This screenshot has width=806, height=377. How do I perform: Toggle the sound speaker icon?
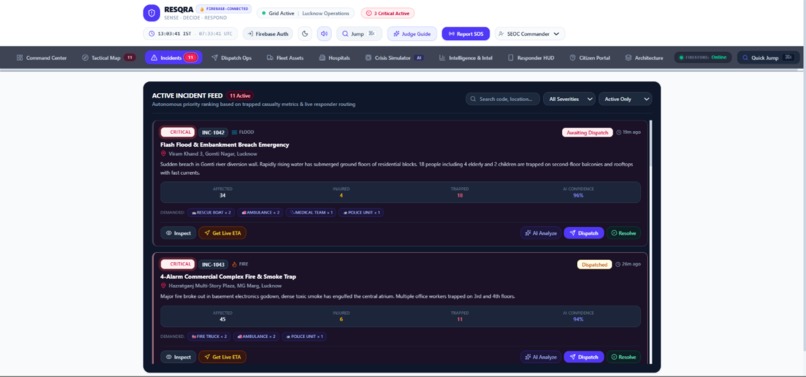point(324,34)
